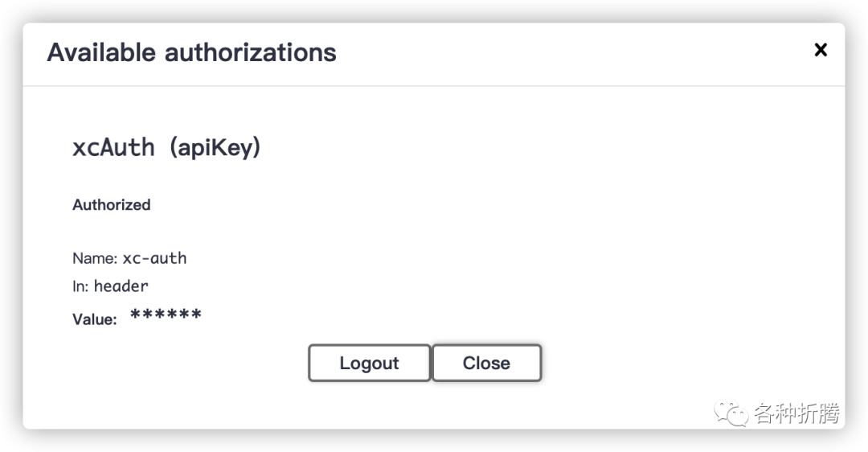This screenshot has height=452, width=868.
Task: Click the last asterisk of the masked value
Action: [195, 314]
